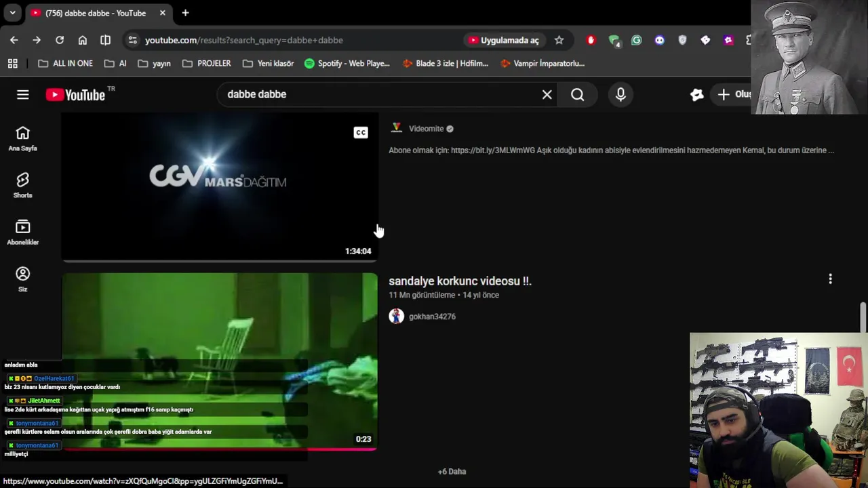Screen dimensions: 868x488
Task: Open the white diamond extension icon
Action: (x=705, y=40)
